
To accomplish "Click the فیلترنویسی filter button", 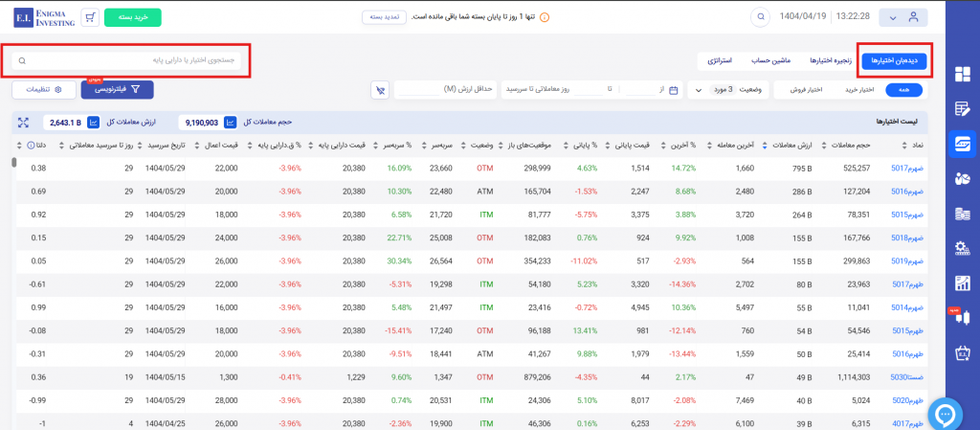I will pos(117,90).
